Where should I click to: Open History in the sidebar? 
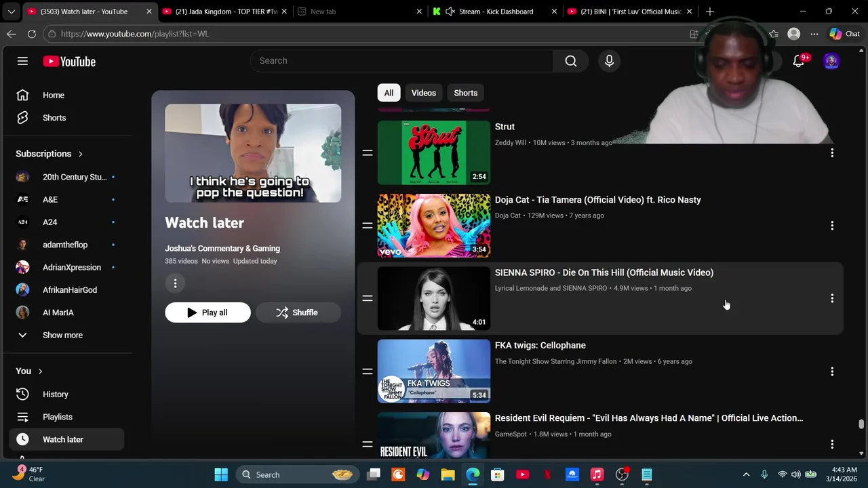[66, 394]
